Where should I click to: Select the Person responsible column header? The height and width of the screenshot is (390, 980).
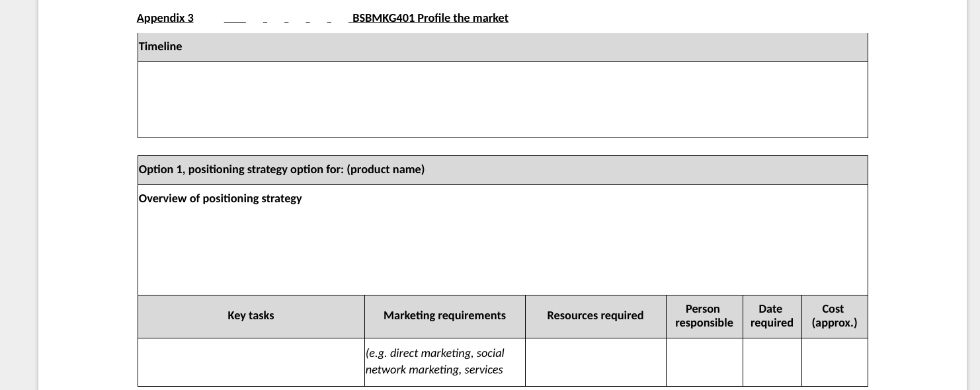point(704,316)
